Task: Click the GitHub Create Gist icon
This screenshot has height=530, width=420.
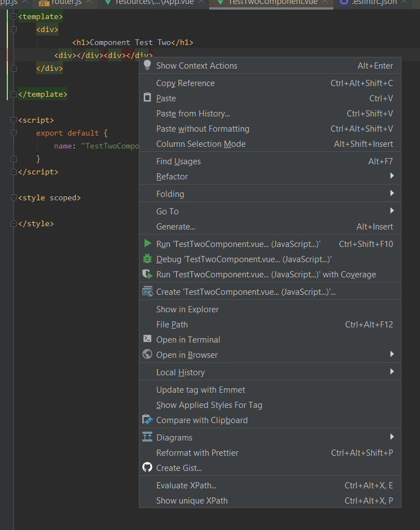Action: click(x=147, y=468)
